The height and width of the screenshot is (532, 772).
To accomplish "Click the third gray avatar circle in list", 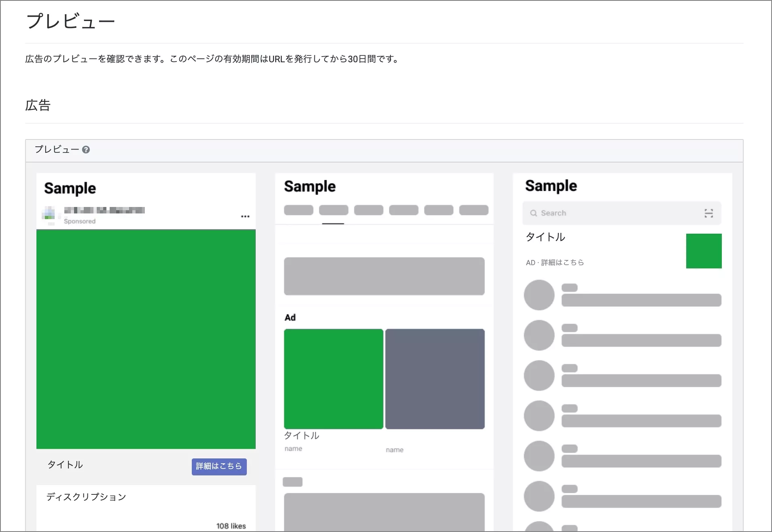I will pyautogui.click(x=539, y=376).
